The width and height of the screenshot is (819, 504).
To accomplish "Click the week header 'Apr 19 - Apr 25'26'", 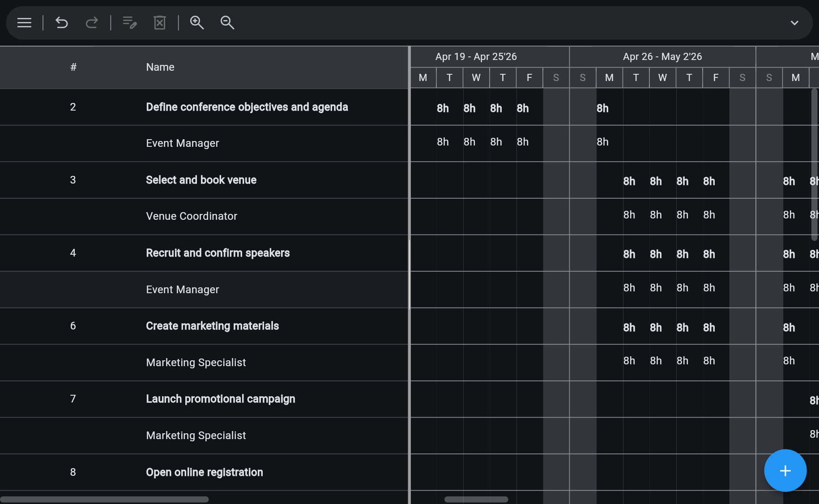I will (476, 56).
